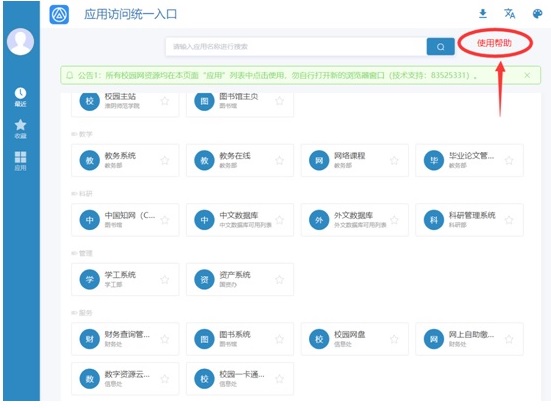Screen dimensions: 551x408
Task: Open the 最近 recent clock icon in sidebar
Action: click(x=20, y=97)
